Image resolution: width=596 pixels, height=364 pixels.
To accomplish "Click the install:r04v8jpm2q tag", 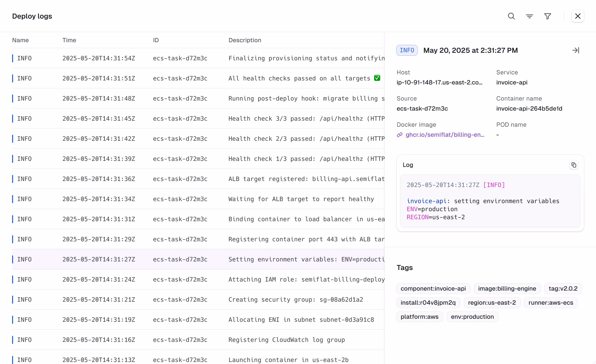I will (x=428, y=303).
